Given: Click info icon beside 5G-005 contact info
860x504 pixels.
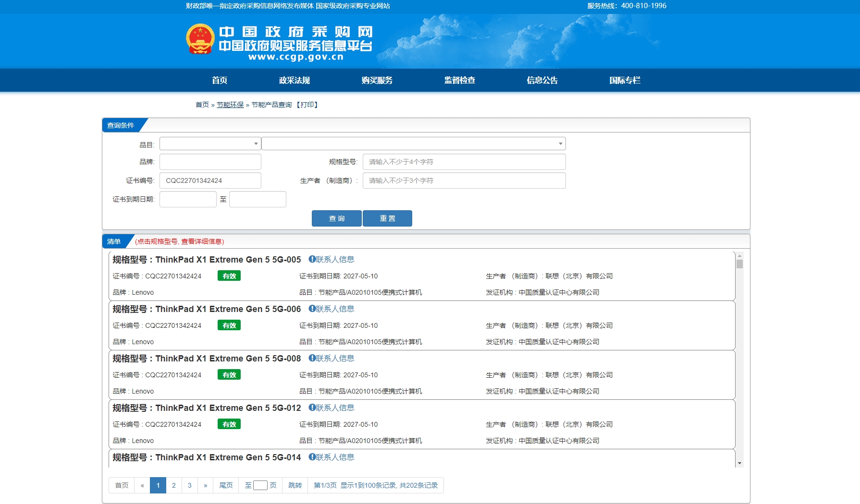Looking at the screenshot, I should click(x=312, y=259).
